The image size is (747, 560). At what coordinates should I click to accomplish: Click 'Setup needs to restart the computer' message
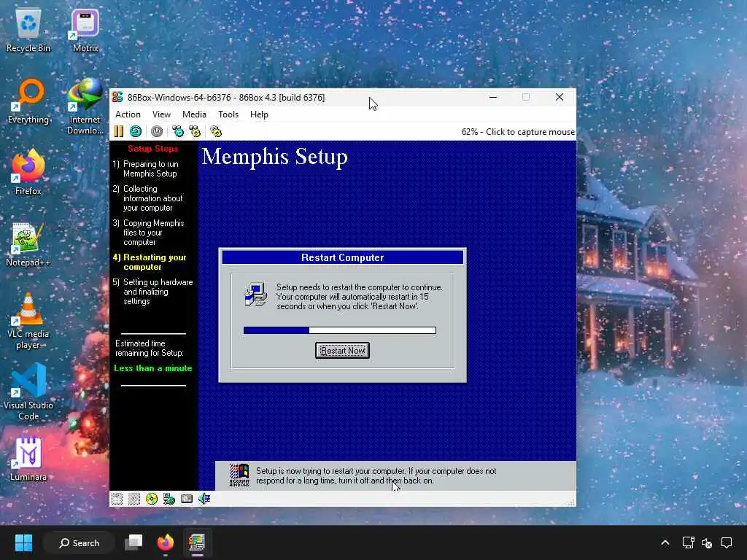coord(360,297)
